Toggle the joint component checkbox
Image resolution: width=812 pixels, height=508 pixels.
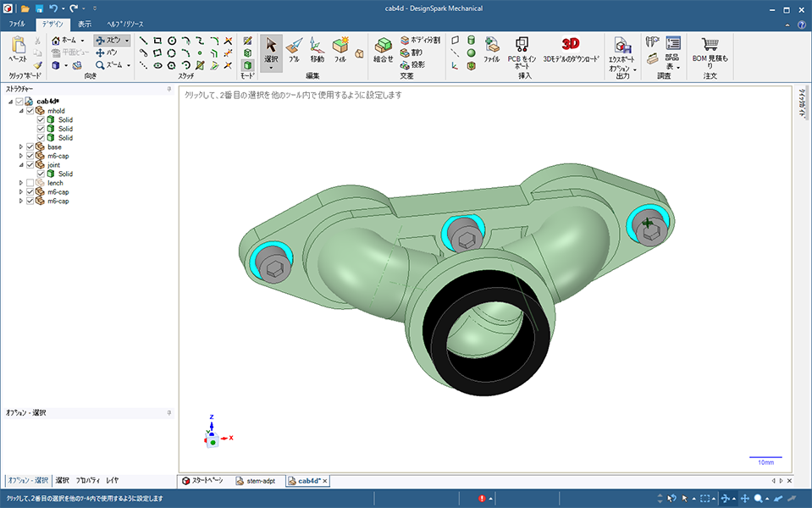click(x=30, y=165)
